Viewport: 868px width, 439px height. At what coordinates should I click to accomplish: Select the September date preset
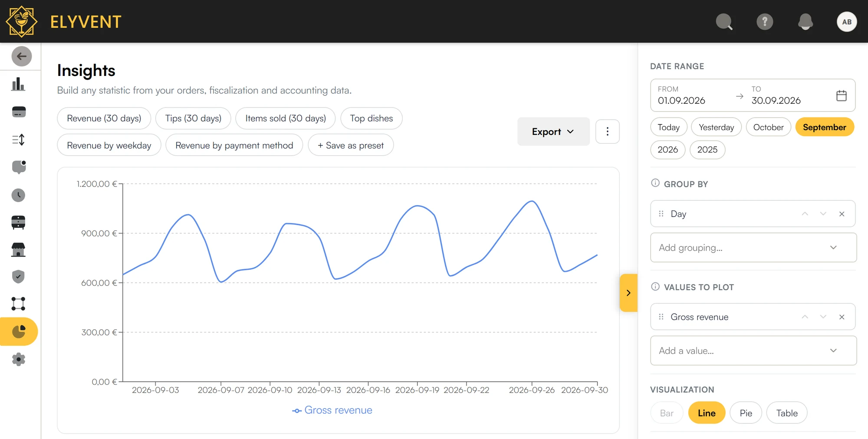point(824,127)
